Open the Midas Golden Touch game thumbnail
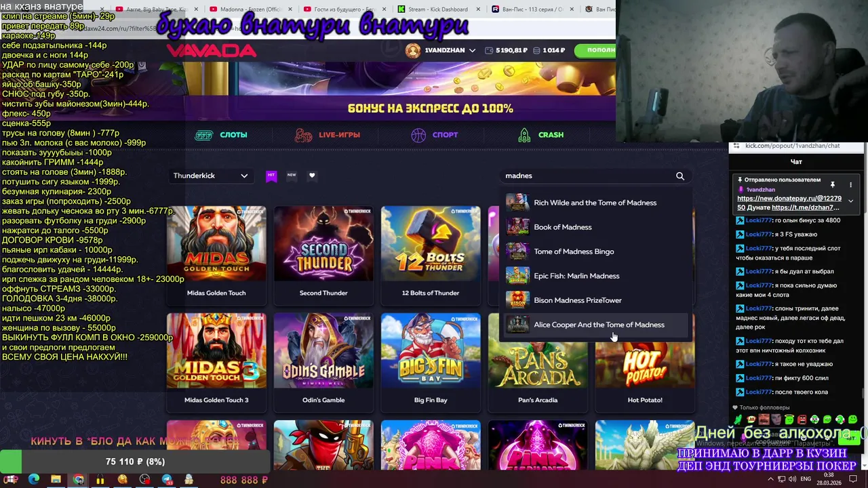The height and width of the screenshot is (488, 868). pos(216,243)
